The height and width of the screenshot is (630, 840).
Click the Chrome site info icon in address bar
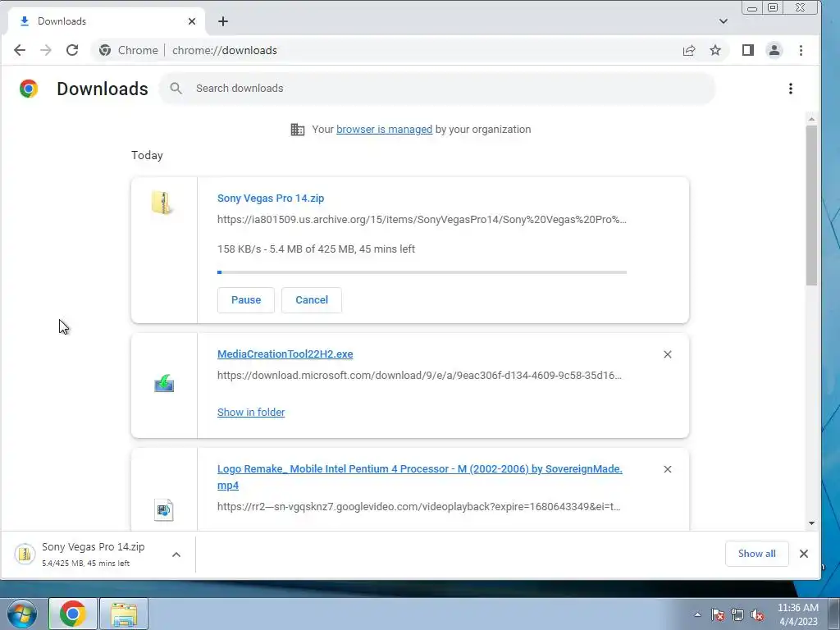pos(105,50)
